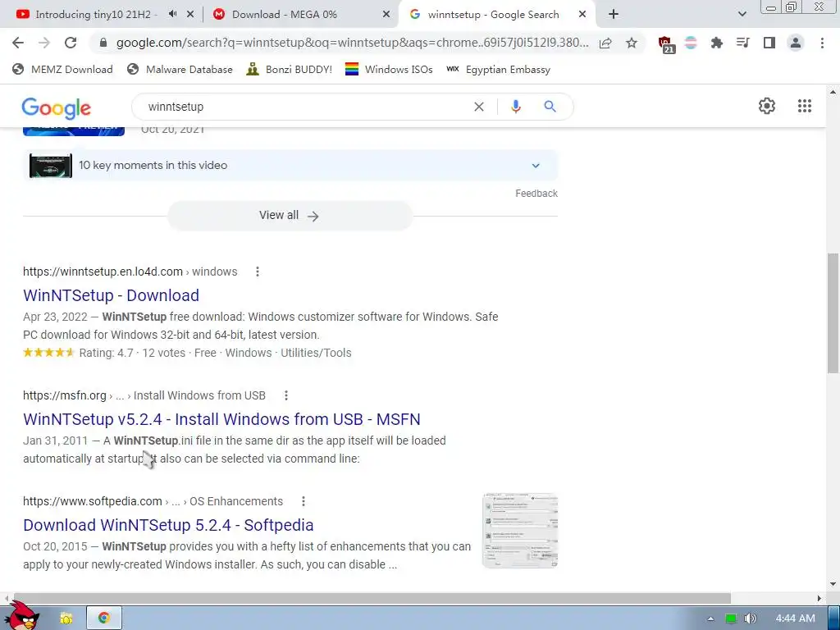840x630 pixels.
Task: Open WinNTSetup v5.2.4 MSFN result
Action: (x=221, y=419)
